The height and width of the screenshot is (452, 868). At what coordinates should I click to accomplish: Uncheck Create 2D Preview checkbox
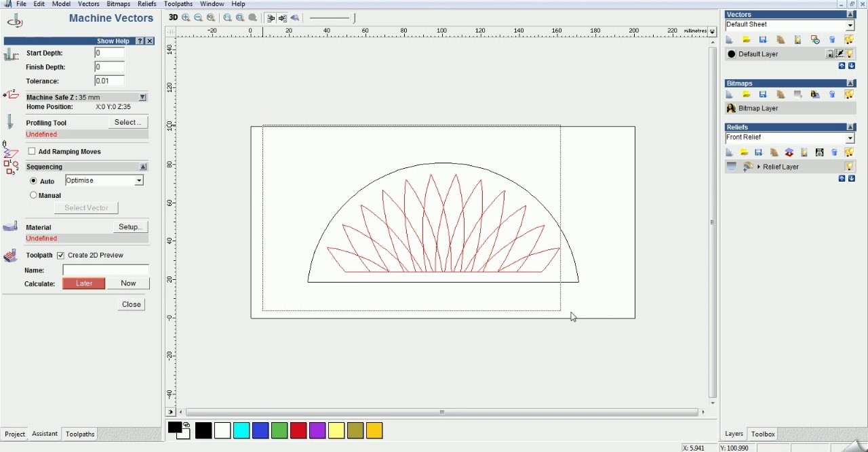tap(60, 255)
